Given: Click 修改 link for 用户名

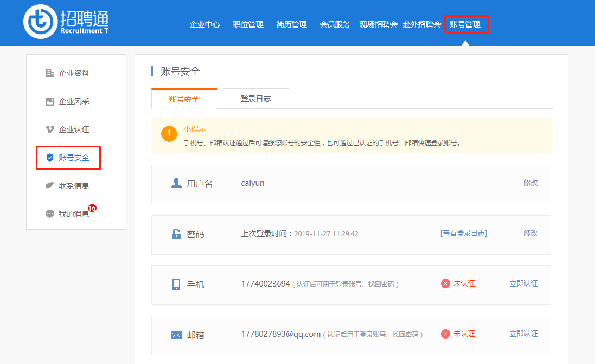Looking at the screenshot, I should coord(530,183).
